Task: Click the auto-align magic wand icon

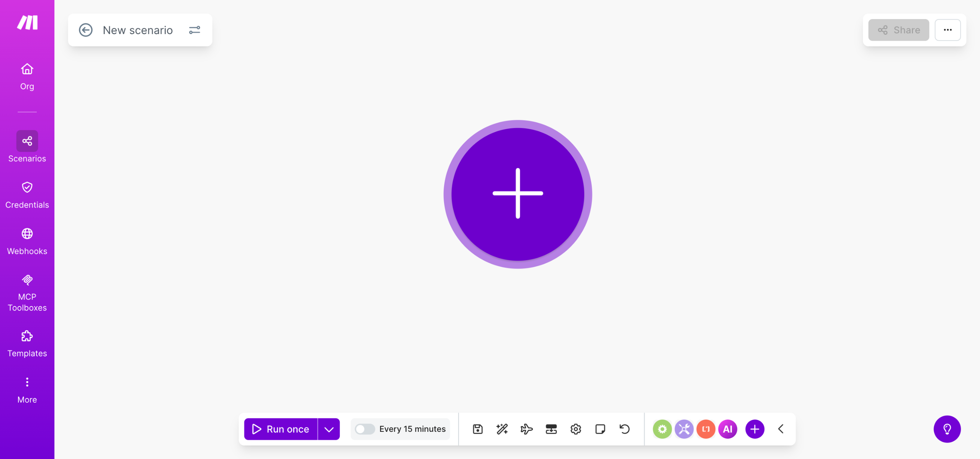Action: [502, 429]
